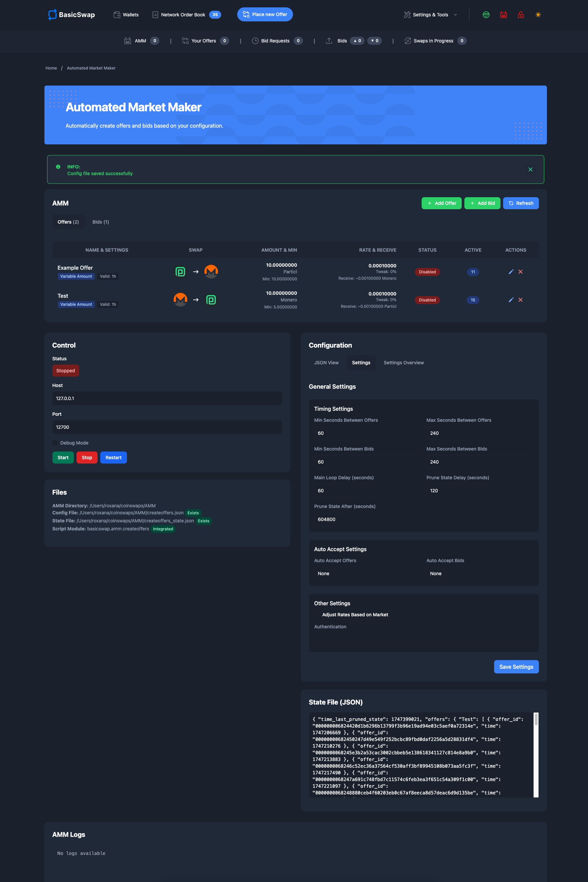This screenshot has height=882, width=588.
Task: Click the Host input field
Action: [167, 398]
